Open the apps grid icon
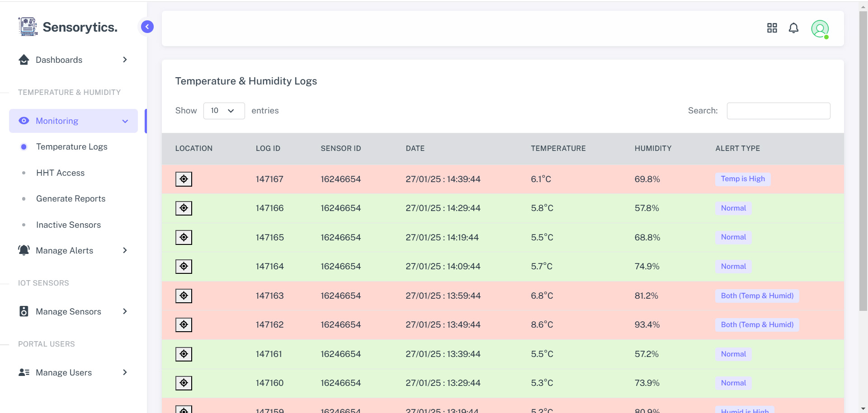The height and width of the screenshot is (413, 868). point(772,28)
